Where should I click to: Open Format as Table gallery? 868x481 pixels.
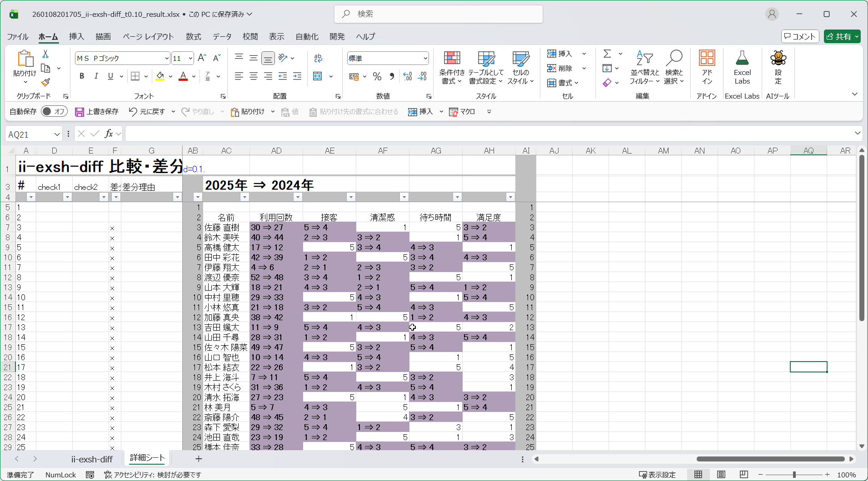486,67
